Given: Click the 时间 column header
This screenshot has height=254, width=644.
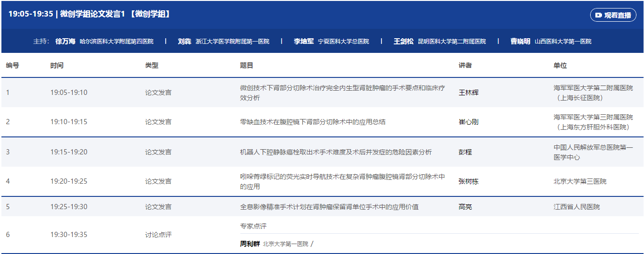Looking at the screenshot, I should click(x=57, y=66).
